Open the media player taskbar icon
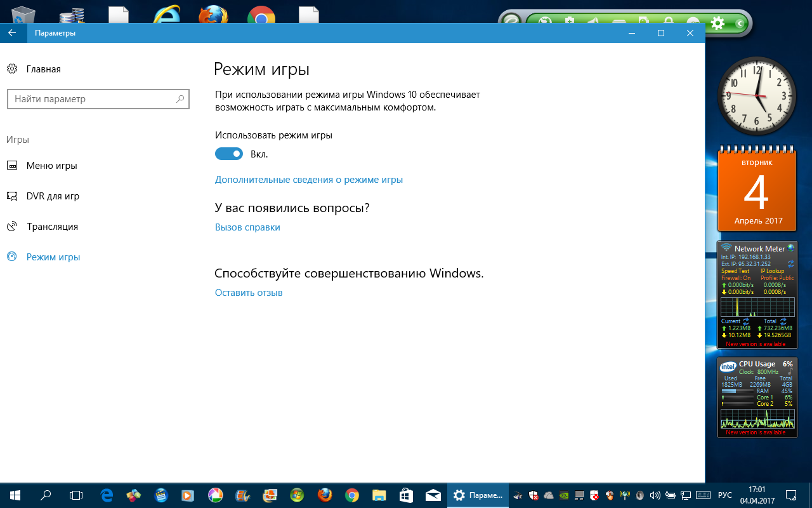This screenshot has height=508, width=812. [188, 495]
